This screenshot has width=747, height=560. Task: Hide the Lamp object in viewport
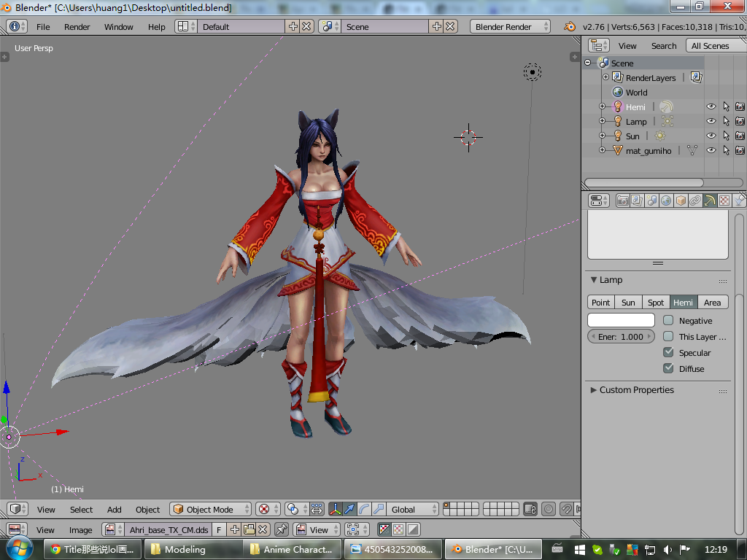pyautogui.click(x=711, y=122)
